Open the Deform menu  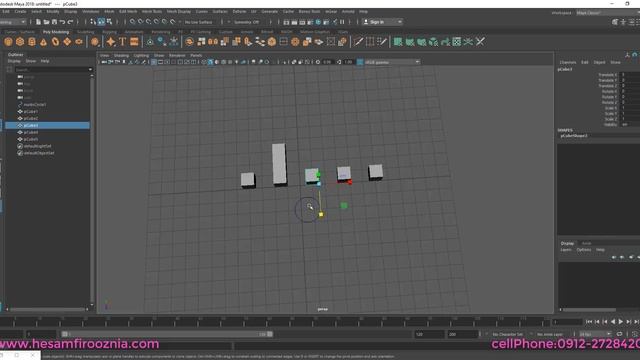(x=239, y=11)
